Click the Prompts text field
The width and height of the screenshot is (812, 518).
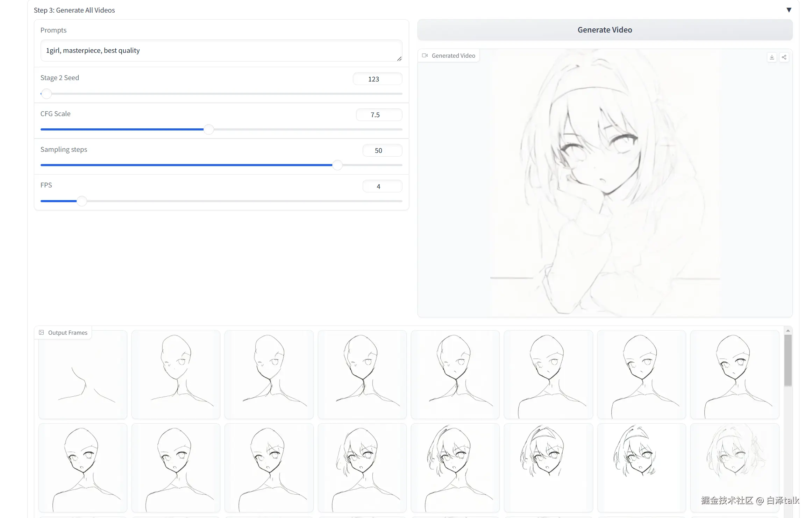pos(221,51)
